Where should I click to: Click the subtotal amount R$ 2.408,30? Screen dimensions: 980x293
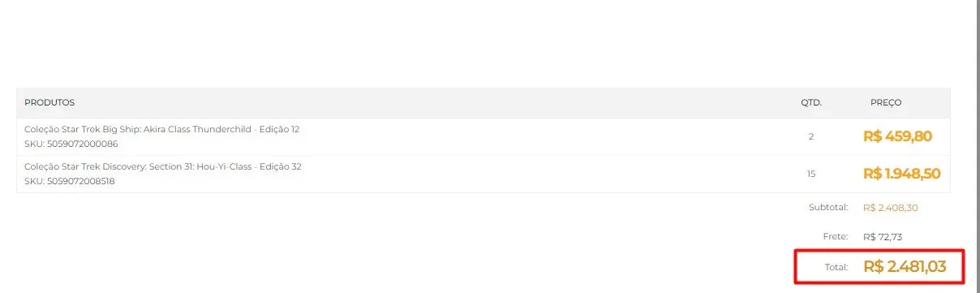(x=891, y=208)
